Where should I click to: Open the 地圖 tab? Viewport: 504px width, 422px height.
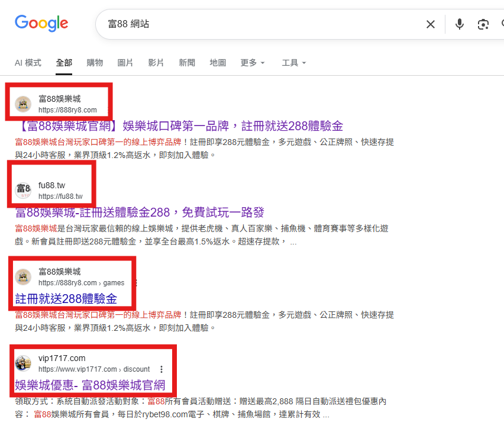218,63
